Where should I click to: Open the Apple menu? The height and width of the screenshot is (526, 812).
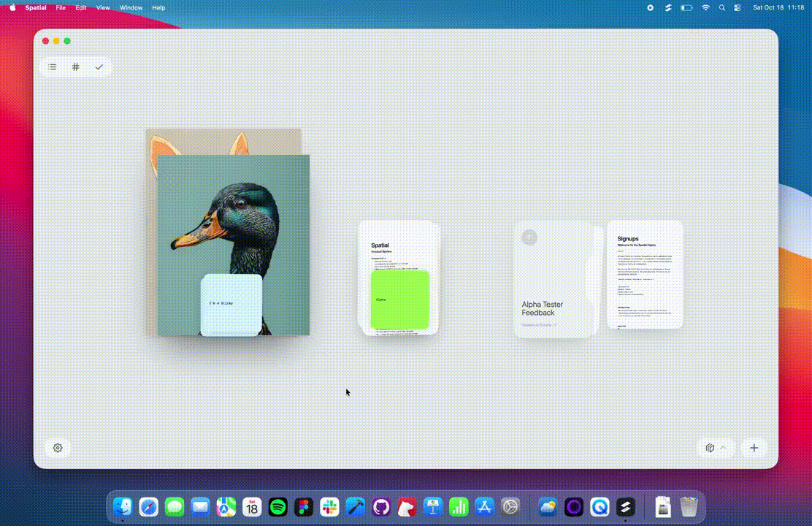[12, 8]
